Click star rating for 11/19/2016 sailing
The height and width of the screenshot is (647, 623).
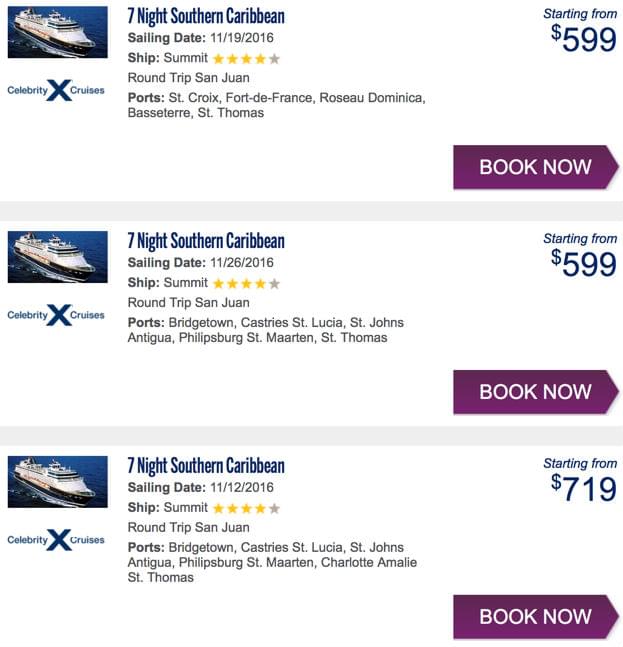tap(246, 59)
